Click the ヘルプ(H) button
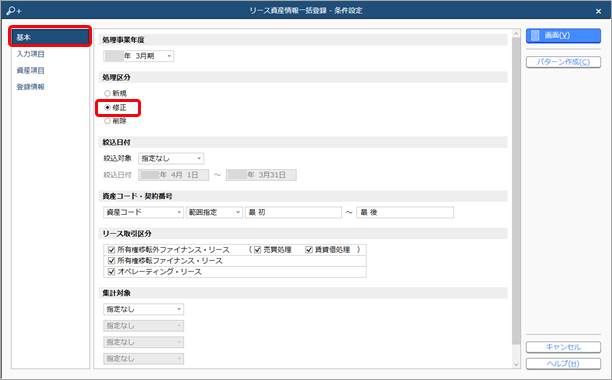612x380 pixels. (563, 364)
